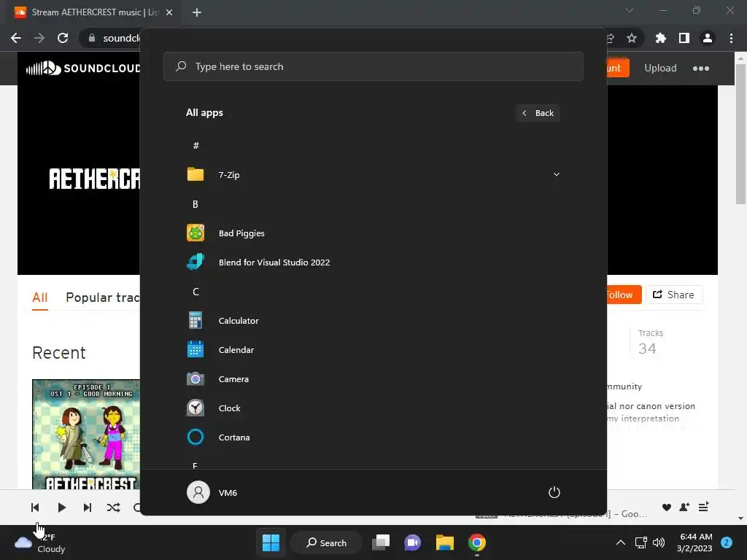This screenshot has width=747, height=560.
Task: Follow AETHERCREST profile button
Action: coord(624,295)
